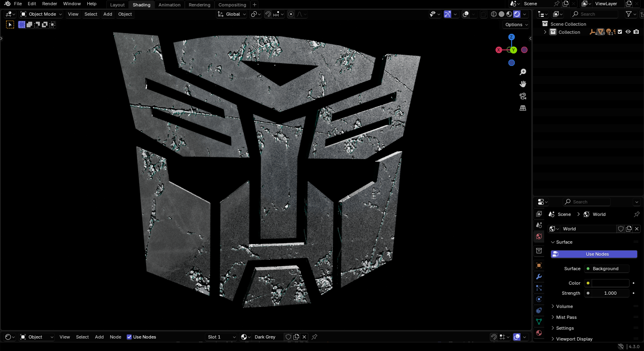The width and height of the screenshot is (644, 351).
Task: Open the Physics properties tab icon
Action: (539, 299)
